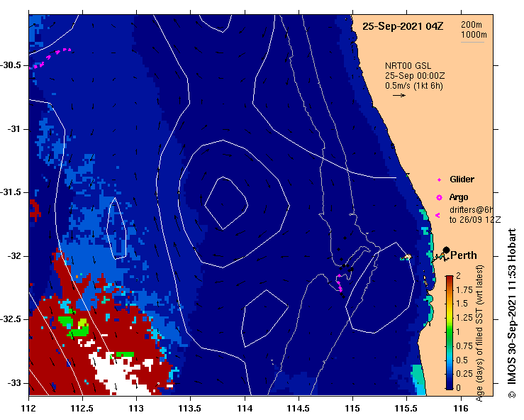The image size is (524, 420).
Task: Click the longitude axis label 112
Action: (x=29, y=409)
